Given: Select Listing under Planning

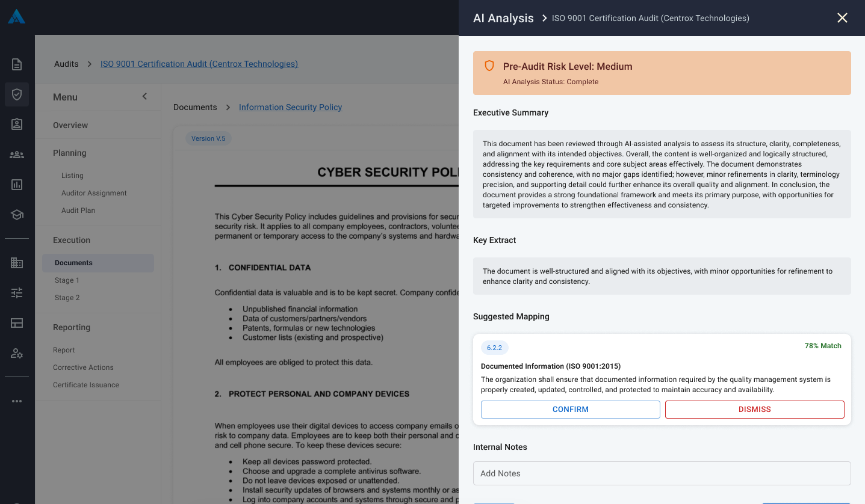Looking at the screenshot, I should (72, 176).
